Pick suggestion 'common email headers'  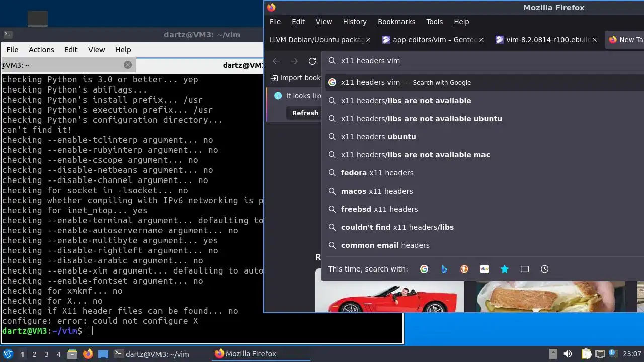point(484,245)
